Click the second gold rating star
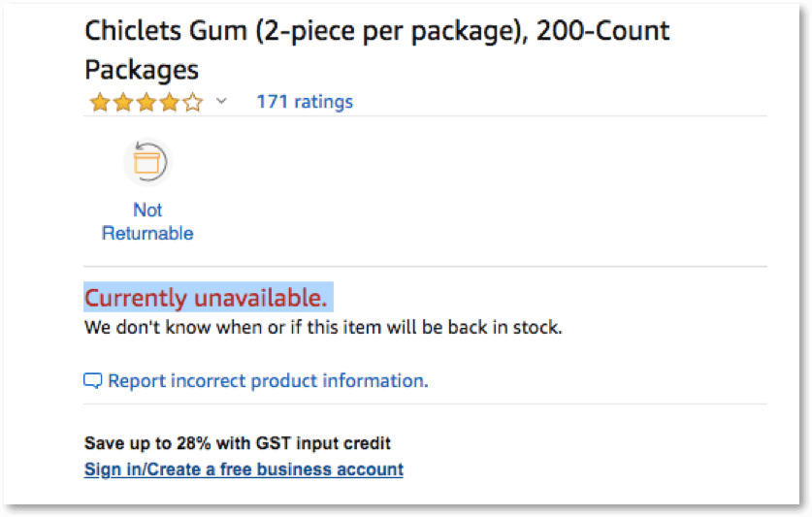 [122, 103]
